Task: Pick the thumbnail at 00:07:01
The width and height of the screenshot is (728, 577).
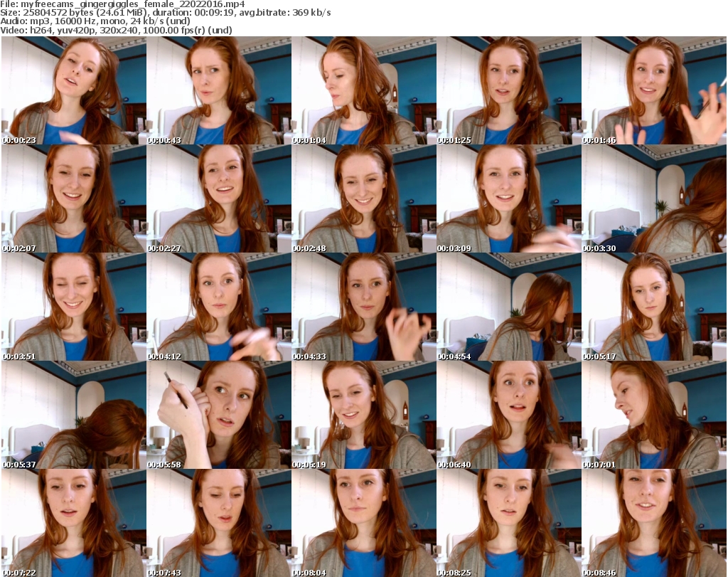Action: (654, 415)
